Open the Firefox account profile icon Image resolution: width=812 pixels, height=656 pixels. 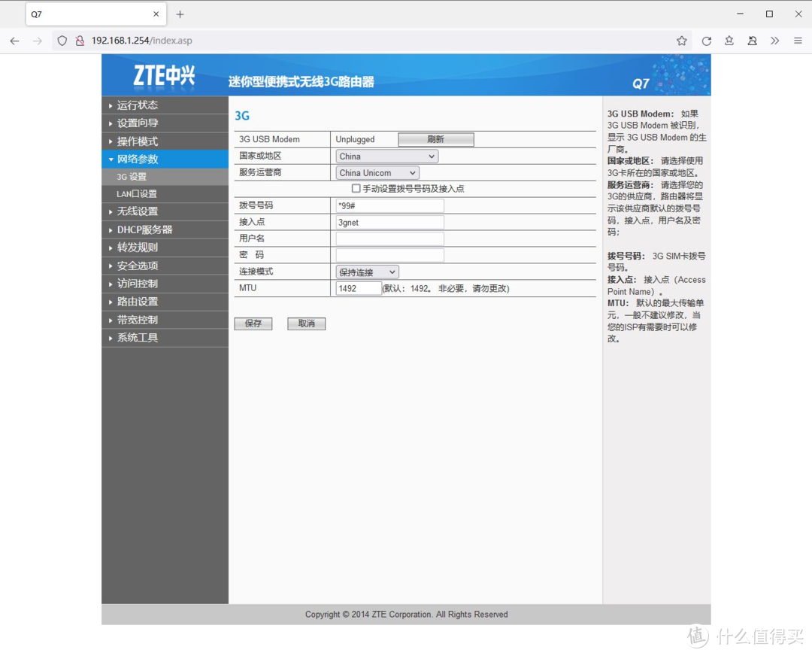[752, 41]
